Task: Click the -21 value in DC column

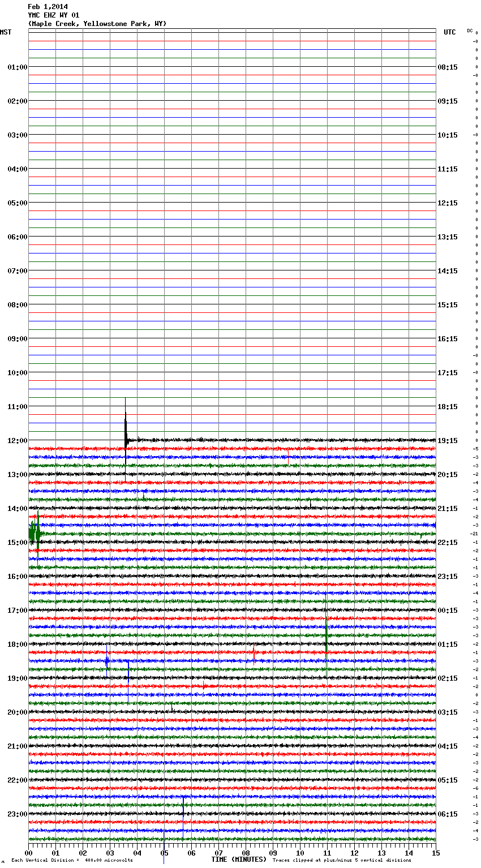Action: coord(475,534)
